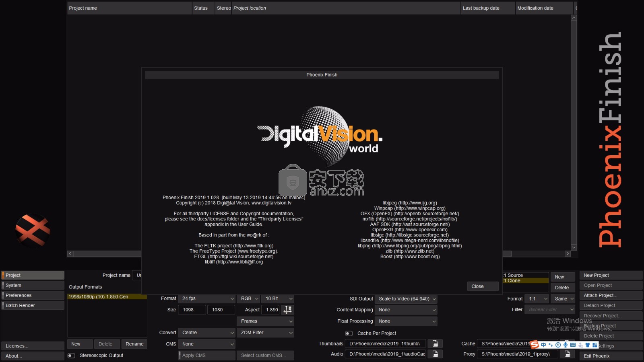The image size is (644, 362).
Task: Toggle Sogou punctuation mode icon
Action: point(551,345)
